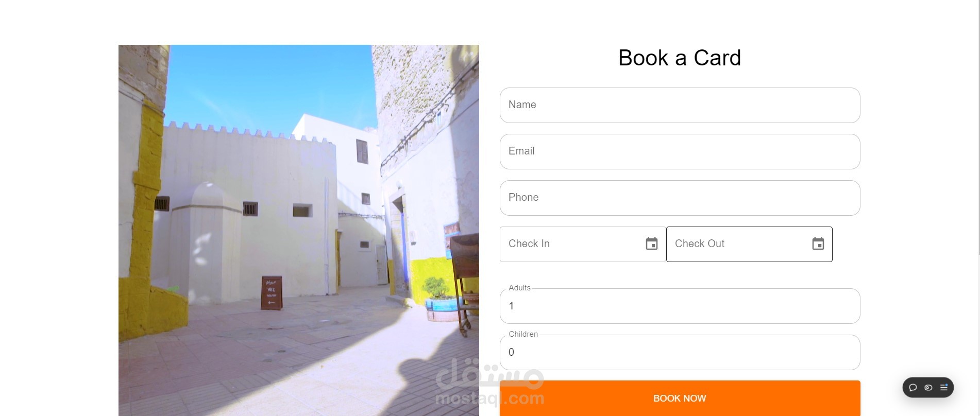Click the Name input field
This screenshot has height=416, width=980.
(x=680, y=105)
